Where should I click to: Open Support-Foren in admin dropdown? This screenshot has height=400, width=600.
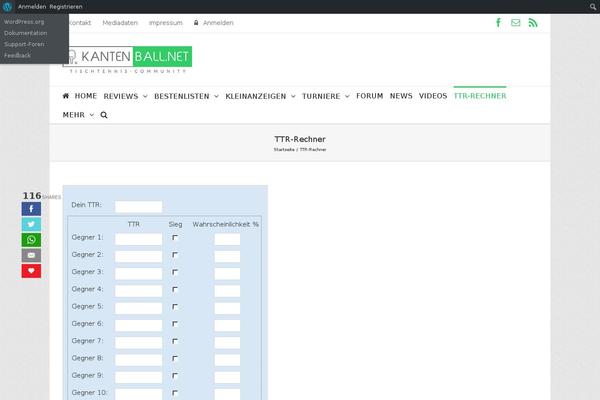tap(24, 44)
